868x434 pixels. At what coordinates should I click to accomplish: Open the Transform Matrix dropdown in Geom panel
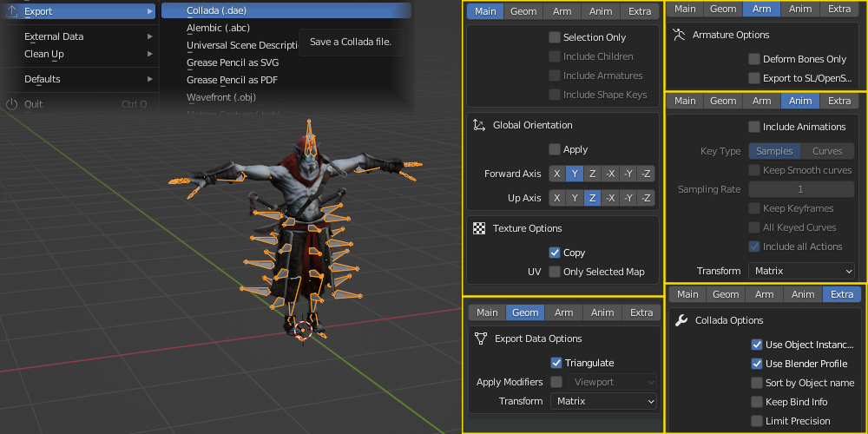point(603,401)
